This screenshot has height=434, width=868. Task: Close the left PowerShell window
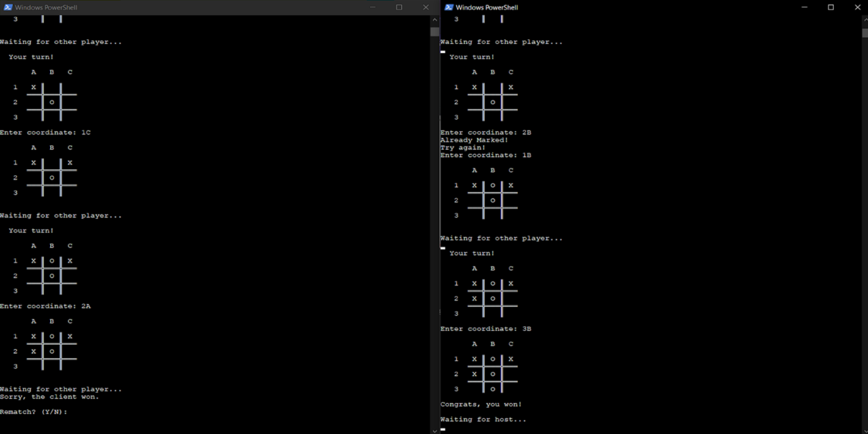click(x=425, y=7)
